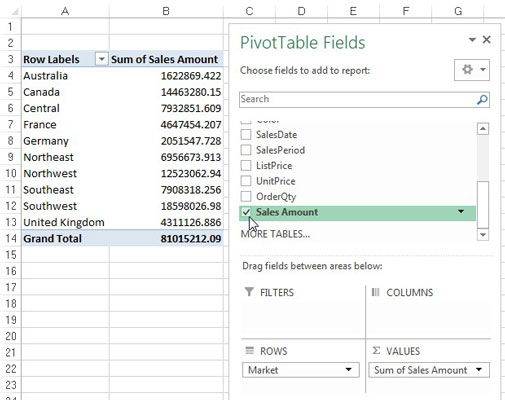505x400 pixels.
Task: Click the value 18598026.98
Action: coord(191,206)
